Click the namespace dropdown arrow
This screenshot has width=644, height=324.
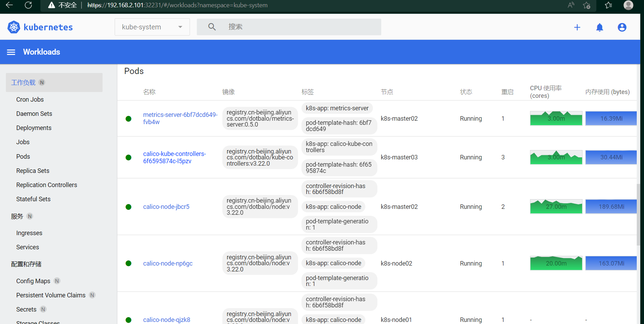tap(180, 27)
